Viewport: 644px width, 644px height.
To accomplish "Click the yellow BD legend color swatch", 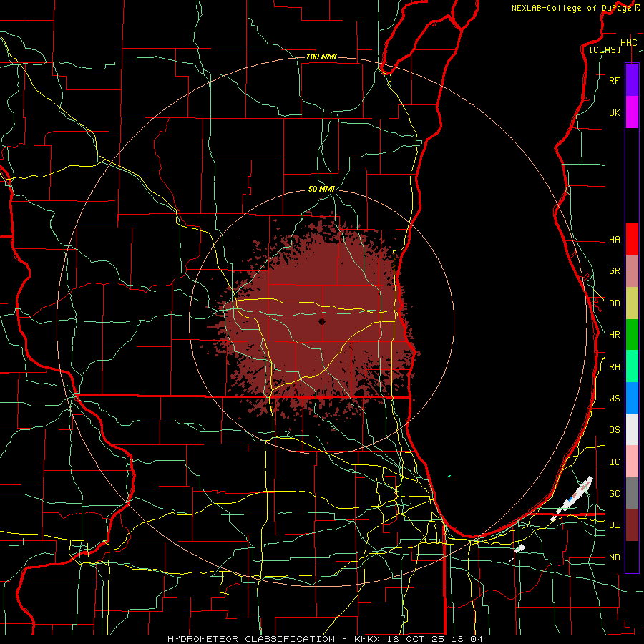I will click(632, 303).
